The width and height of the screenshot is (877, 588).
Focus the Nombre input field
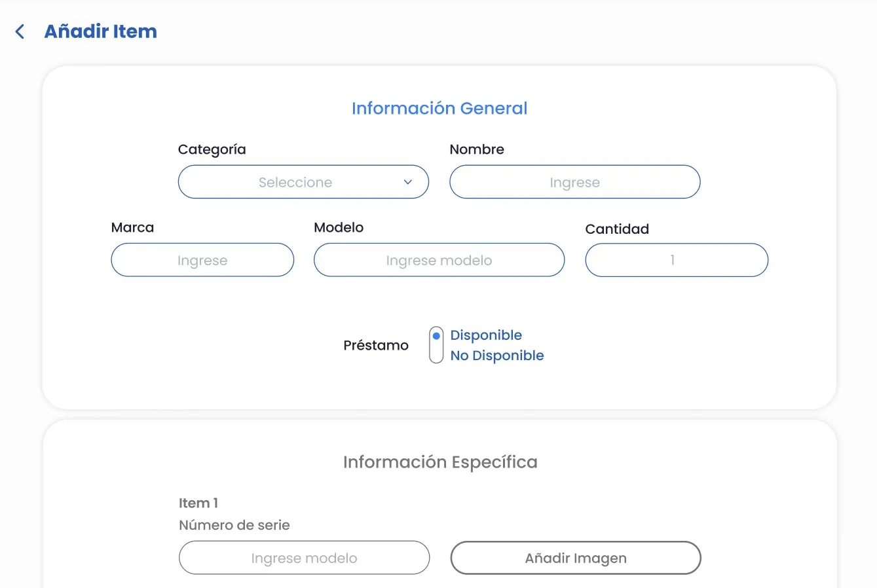point(574,182)
